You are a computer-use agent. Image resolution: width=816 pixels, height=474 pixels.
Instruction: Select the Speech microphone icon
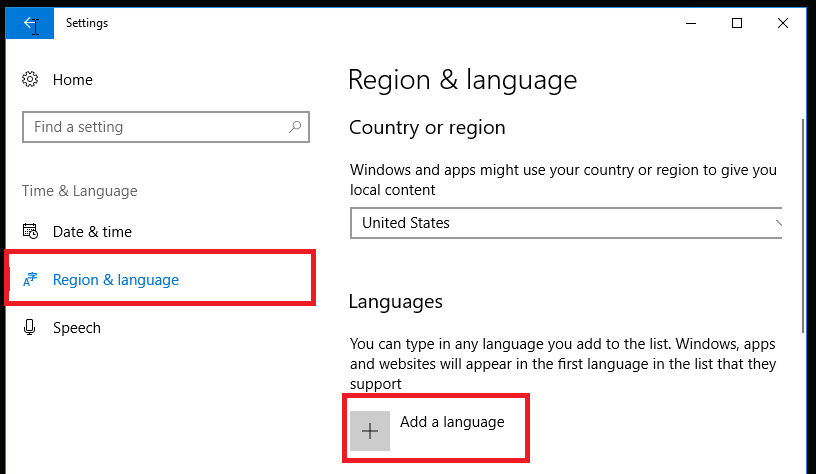[x=30, y=327]
